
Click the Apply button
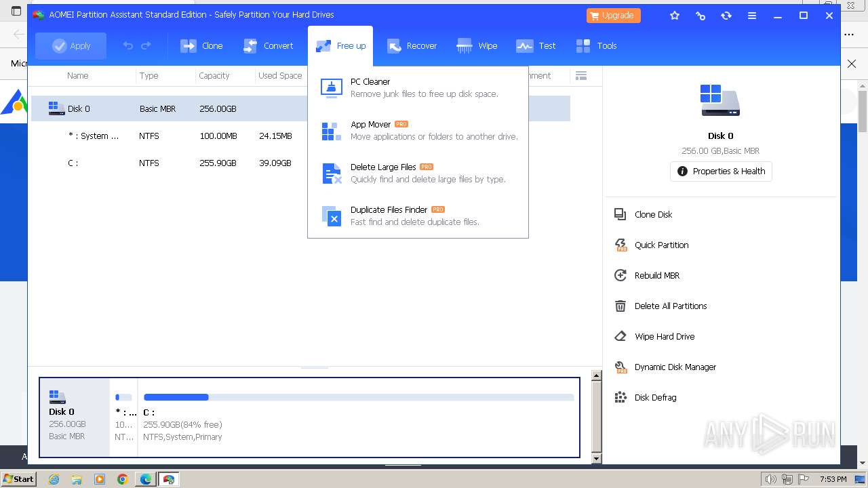[71, 46]
